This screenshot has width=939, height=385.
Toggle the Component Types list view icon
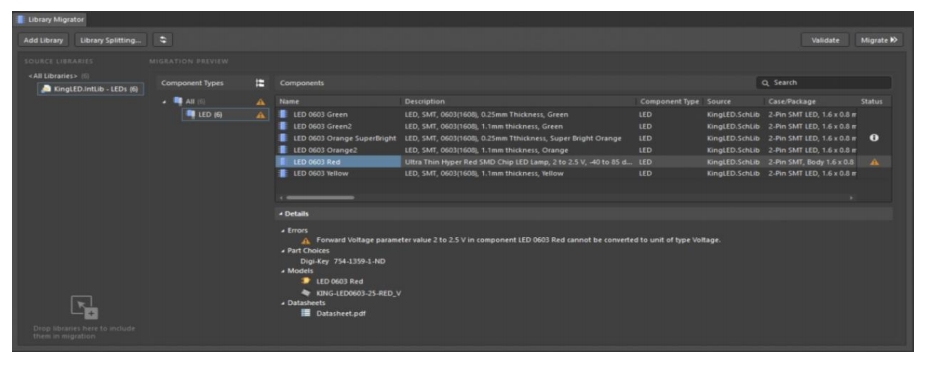[260, 83]
